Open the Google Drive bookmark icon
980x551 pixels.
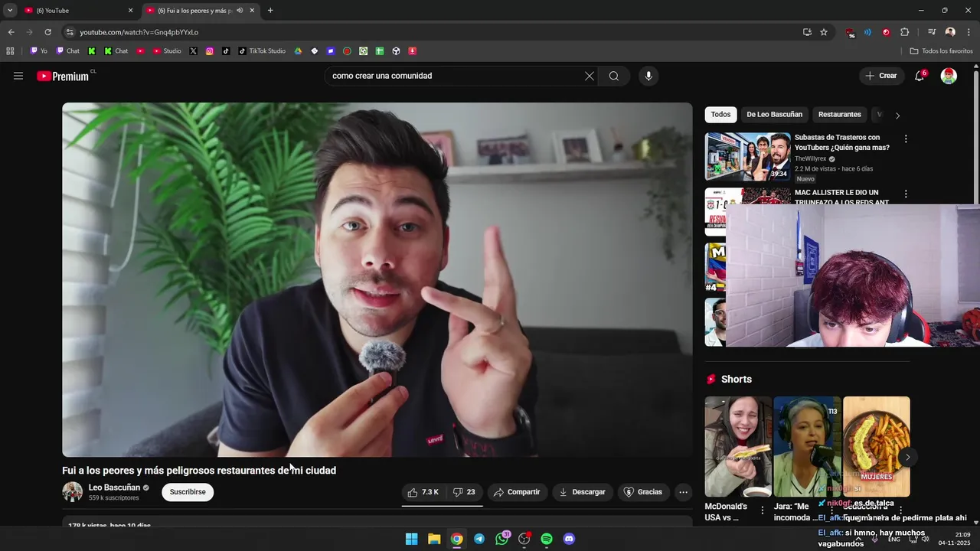tap(298, 51)
